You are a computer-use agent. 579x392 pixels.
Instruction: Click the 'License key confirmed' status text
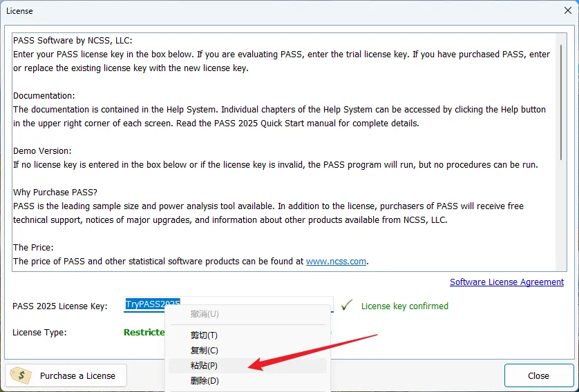click(405, 306)
